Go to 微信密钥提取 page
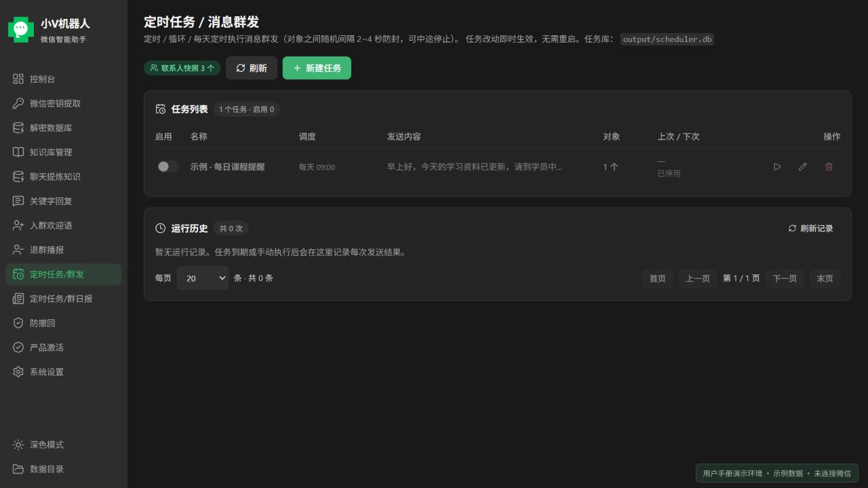The width and height of the screenshot is (868, 488). pyautogui.click(x=64, y=104)
